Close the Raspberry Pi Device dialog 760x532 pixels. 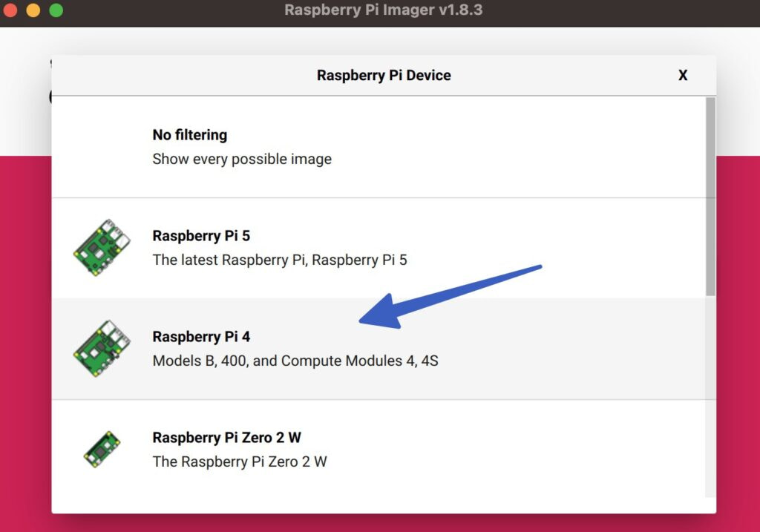coord(682,75)
